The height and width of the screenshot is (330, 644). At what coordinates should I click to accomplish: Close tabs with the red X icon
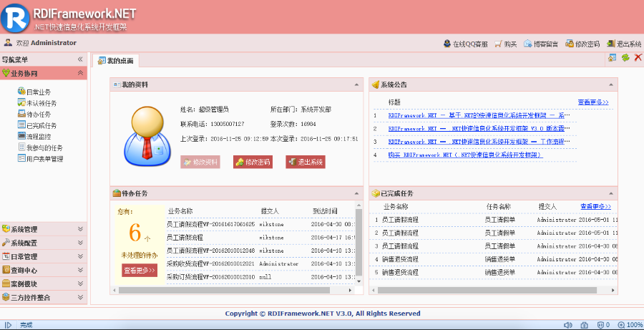(x=638, y=58)
